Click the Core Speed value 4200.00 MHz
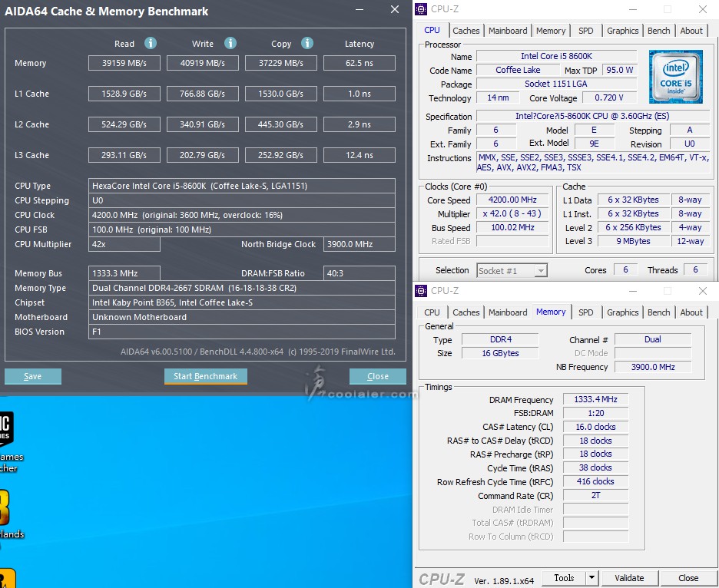Viewport: 719px width, 588px height. tap(512, 200)
